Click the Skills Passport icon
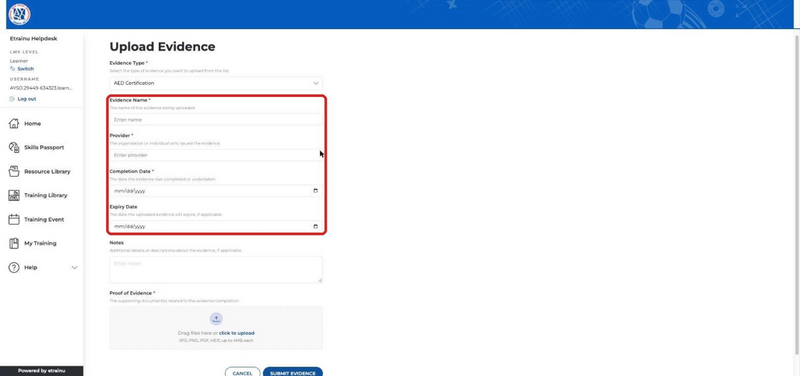The width and height of the screenshot is (800, 376). pyautogui.click(x=14, y=147)
